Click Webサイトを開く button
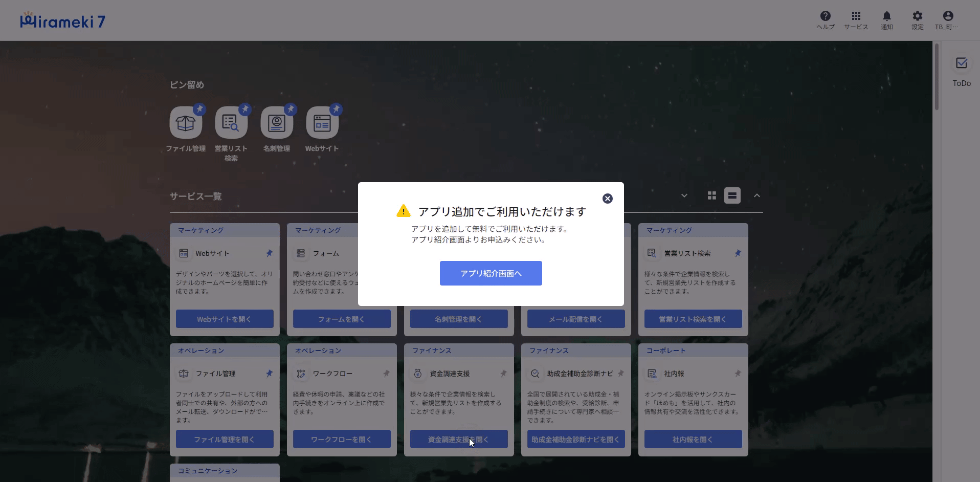980x482 pixels. click(225, 319)
